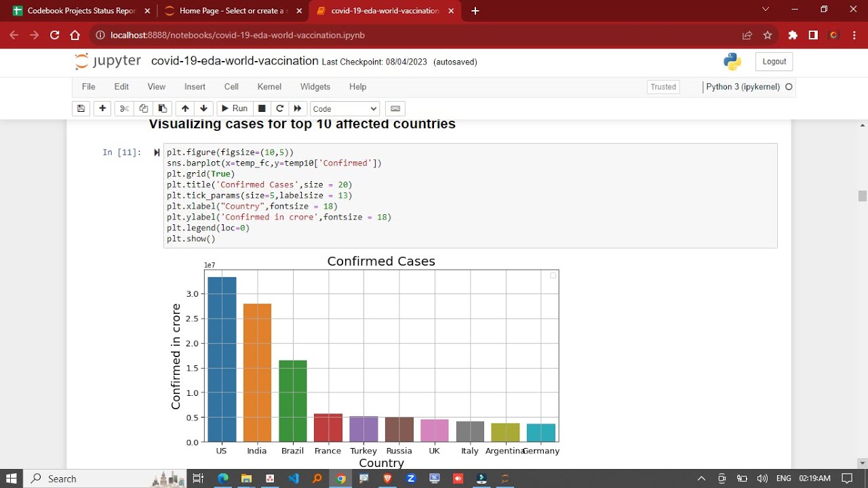Cut the selected cells
The width and height of the screenshot is (868, 488).
tap(123, 108)
